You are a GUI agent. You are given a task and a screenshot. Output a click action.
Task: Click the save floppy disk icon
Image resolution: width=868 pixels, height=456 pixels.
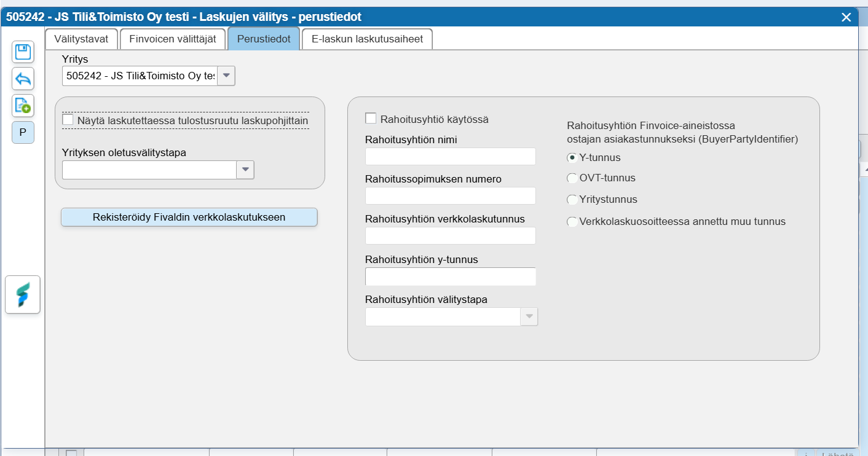pos(23,52)
